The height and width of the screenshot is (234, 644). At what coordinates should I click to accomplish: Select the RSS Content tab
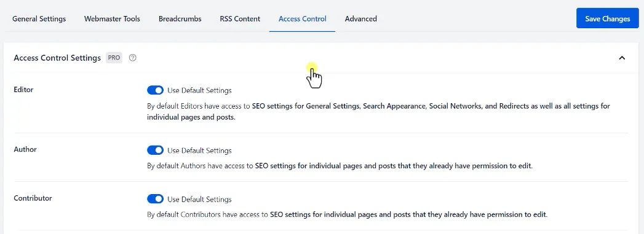[x=240, y=19]
